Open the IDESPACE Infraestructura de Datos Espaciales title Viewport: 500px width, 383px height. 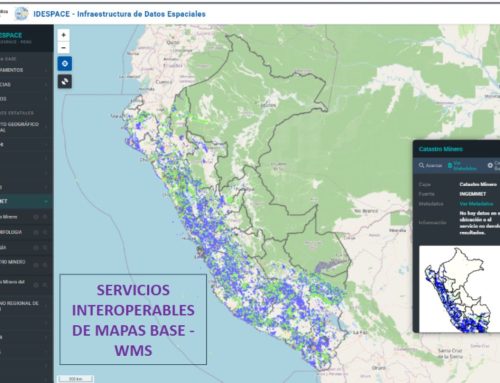click(x=119, y=14)
